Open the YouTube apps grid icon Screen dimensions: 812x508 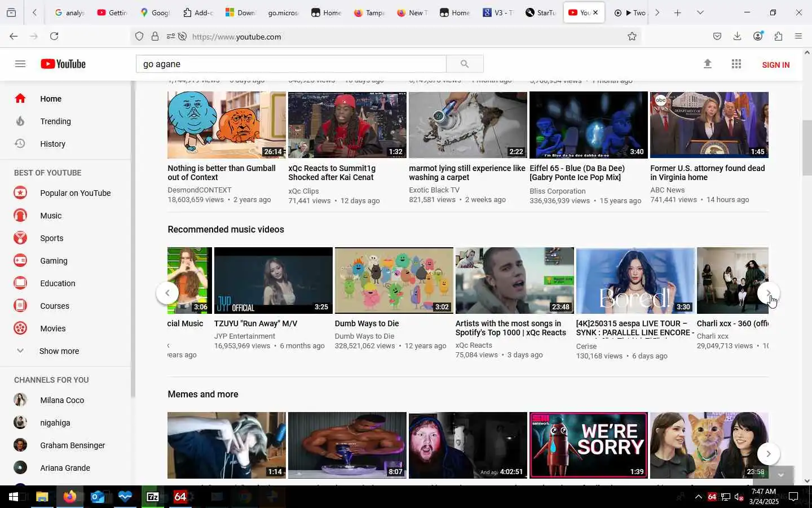[x=736, y=64]
